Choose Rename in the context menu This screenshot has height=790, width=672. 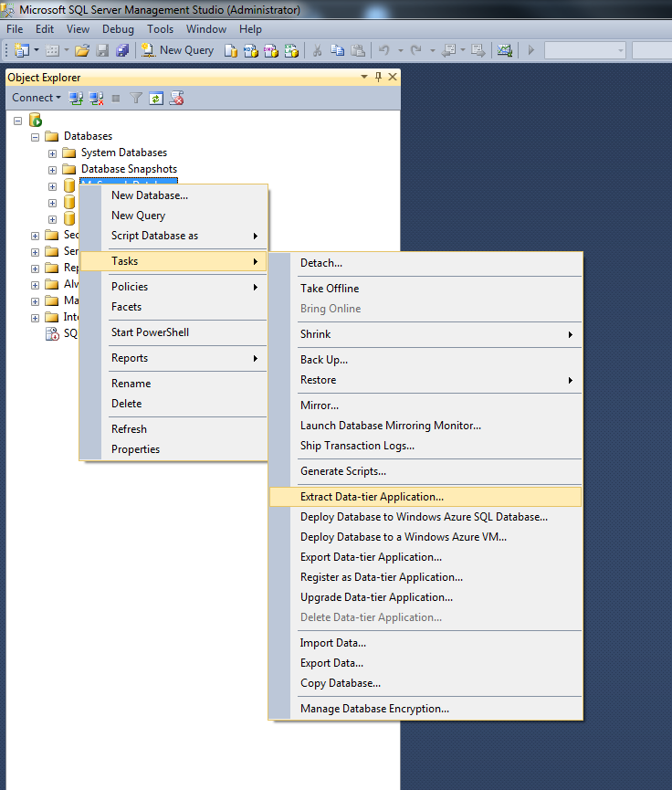click(x=173, y=384)
